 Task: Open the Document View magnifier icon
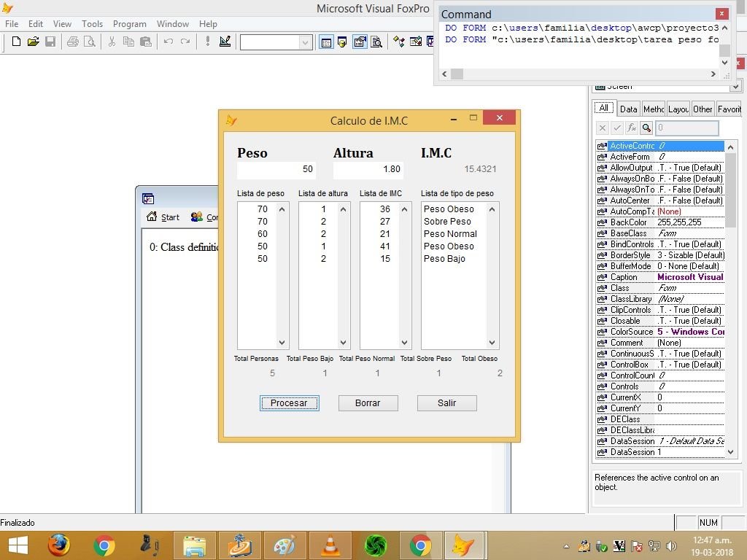click(x=376, y=42)
